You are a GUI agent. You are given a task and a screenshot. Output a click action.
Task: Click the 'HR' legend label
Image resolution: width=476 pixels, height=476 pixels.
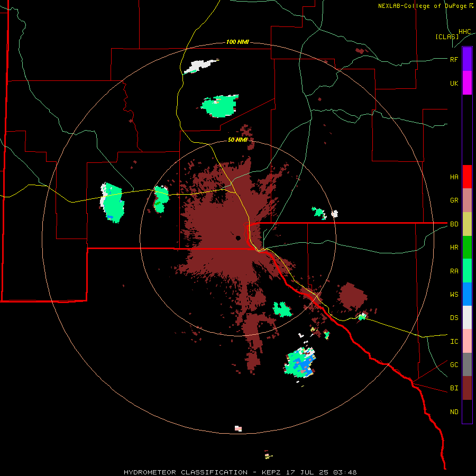pyautogui.click(x=454, y=248)
